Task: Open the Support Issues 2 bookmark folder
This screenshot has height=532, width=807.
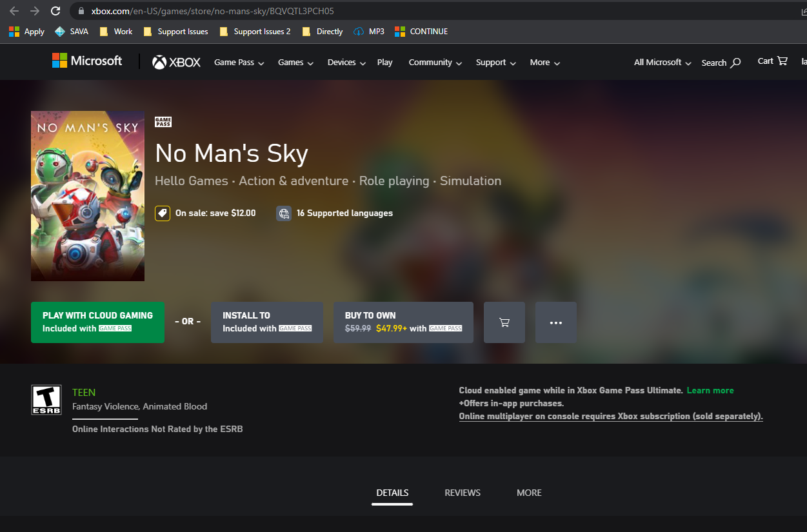Action: (255, 32)
